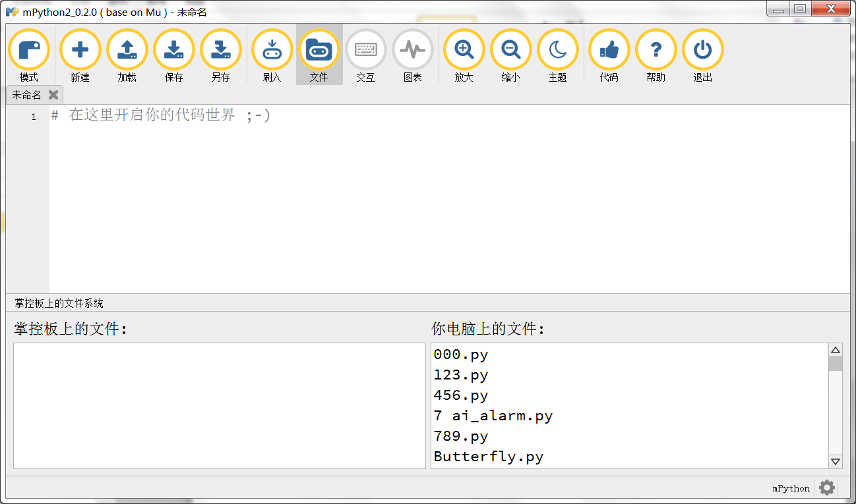Load a file using 加载
856x504 pixels.
[x=127, y=55]
